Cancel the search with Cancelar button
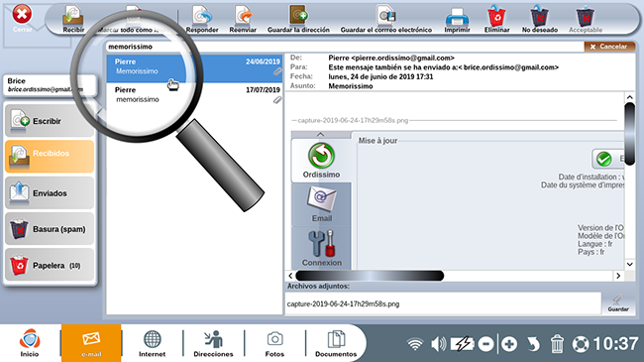This screenshot has height=362, width=644. [609, 47]
